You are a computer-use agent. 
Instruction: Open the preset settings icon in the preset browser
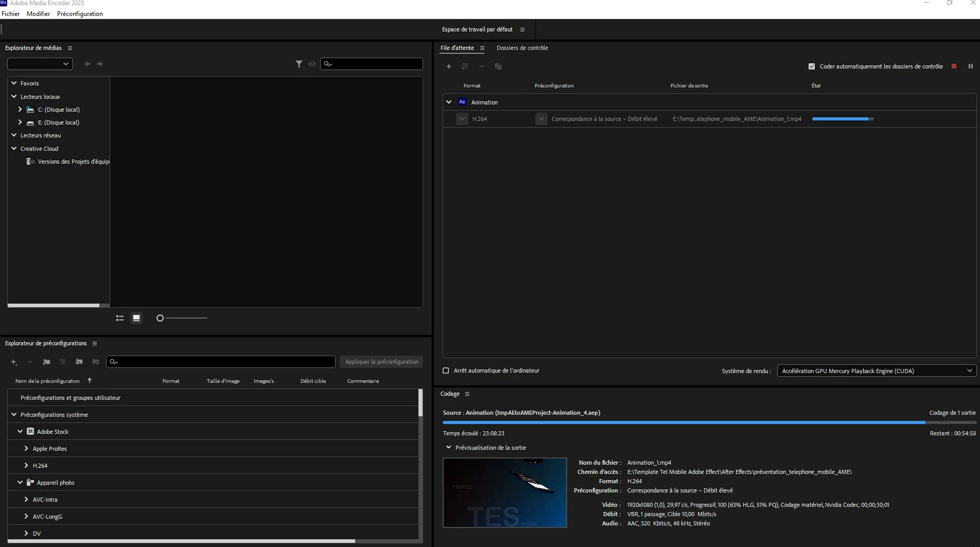click(63, 362)
